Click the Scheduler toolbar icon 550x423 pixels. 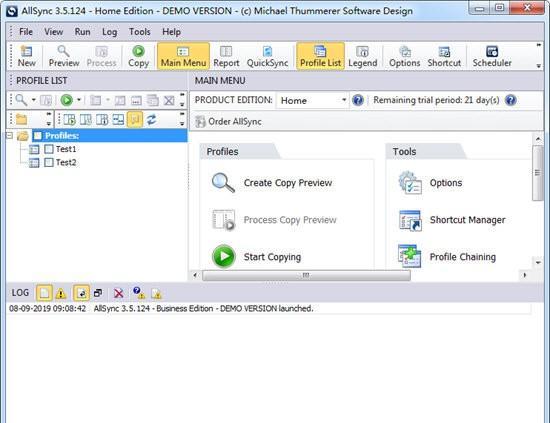(x=492, y=56)
